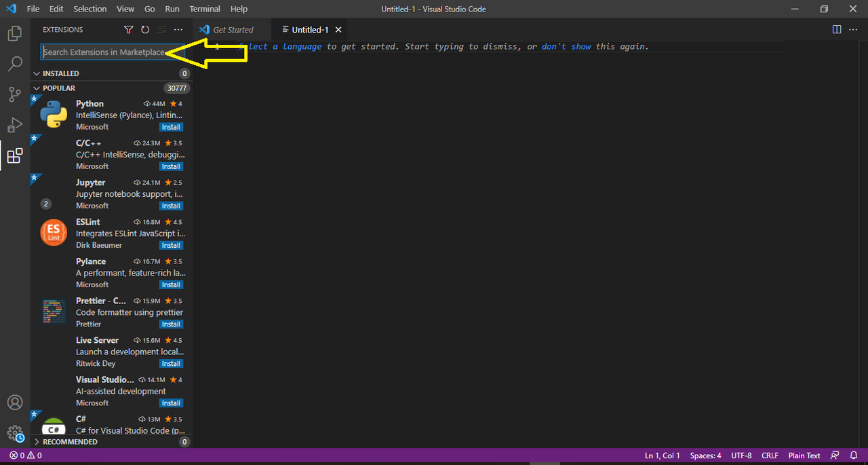
Task: Install the Jupyter extension
Action: (x=171, y=206)
